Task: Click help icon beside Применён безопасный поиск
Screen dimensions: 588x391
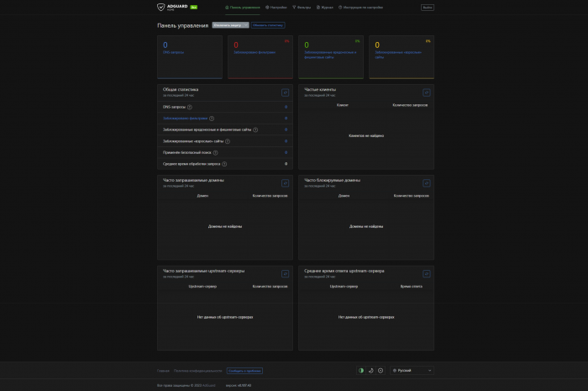Action: 215,152
